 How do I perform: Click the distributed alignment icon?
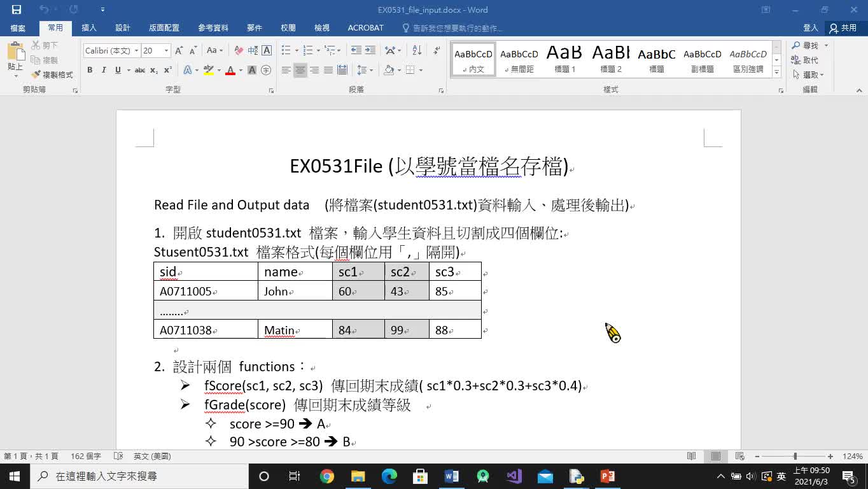[342, 70]
